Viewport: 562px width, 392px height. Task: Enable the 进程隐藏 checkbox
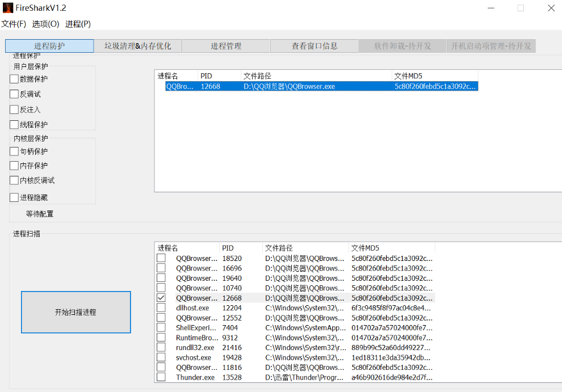click(14, 197)
